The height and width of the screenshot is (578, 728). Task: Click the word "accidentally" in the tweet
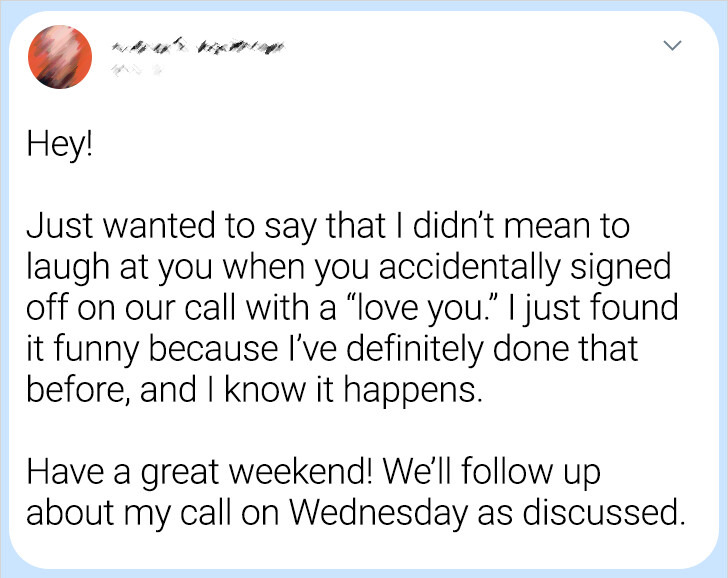(470, 268)
